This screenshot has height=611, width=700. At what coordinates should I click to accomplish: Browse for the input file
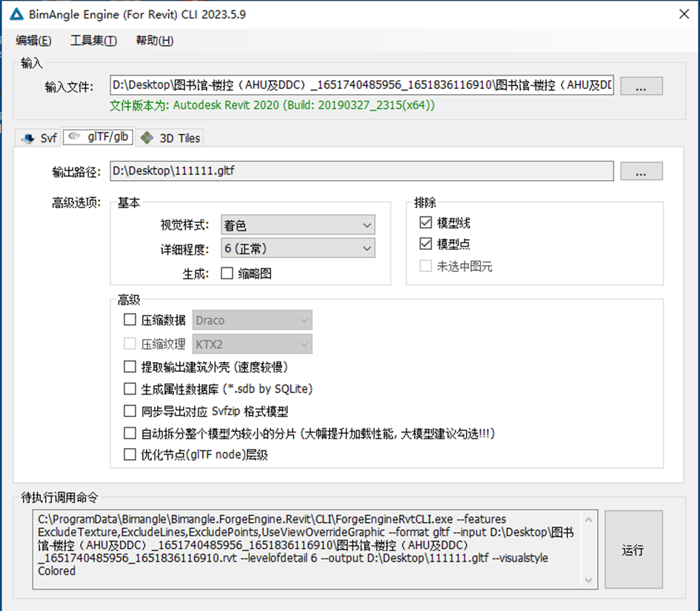click(x=641, y=86)
